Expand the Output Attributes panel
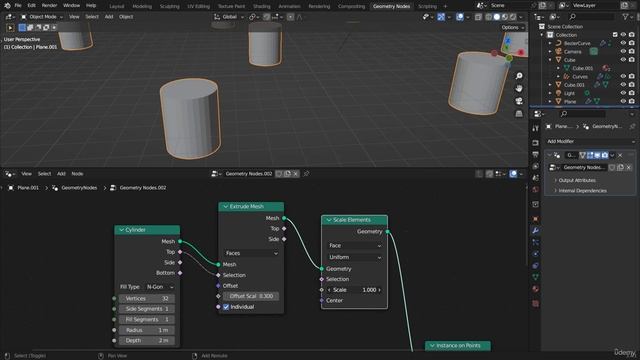Viewport: 640px width, 360px height. pos(577,180)
